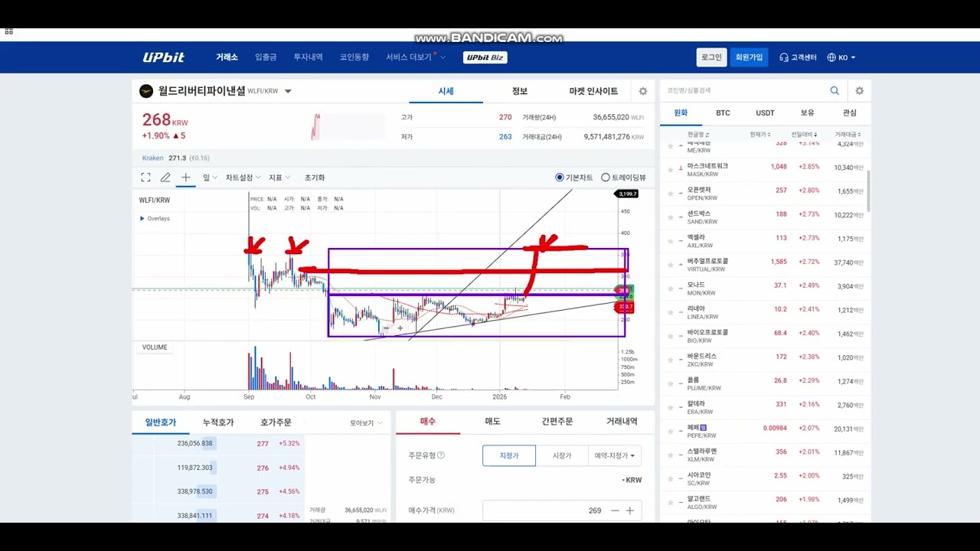Image resolution: width=980 pixels, height=551 pixels.
Task: Open coin list settings gear
Action: point(859,90)
